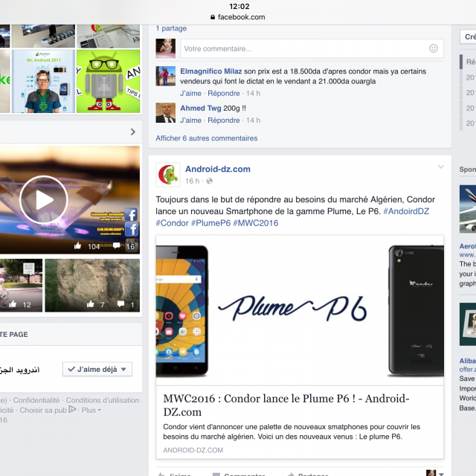Click the globe public privacy icon
Screen dimensions: 476x476
[210, 181]
